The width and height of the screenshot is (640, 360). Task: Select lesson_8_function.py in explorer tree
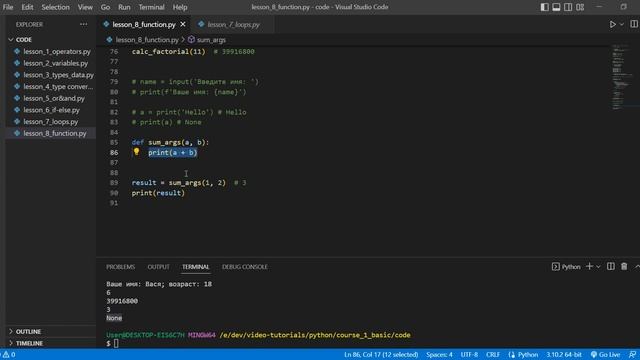point(51,133)
